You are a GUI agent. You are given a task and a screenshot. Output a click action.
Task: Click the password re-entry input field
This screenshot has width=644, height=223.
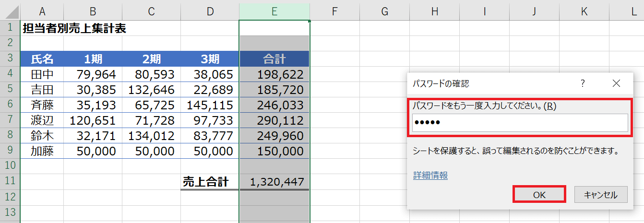coord(520,123)
